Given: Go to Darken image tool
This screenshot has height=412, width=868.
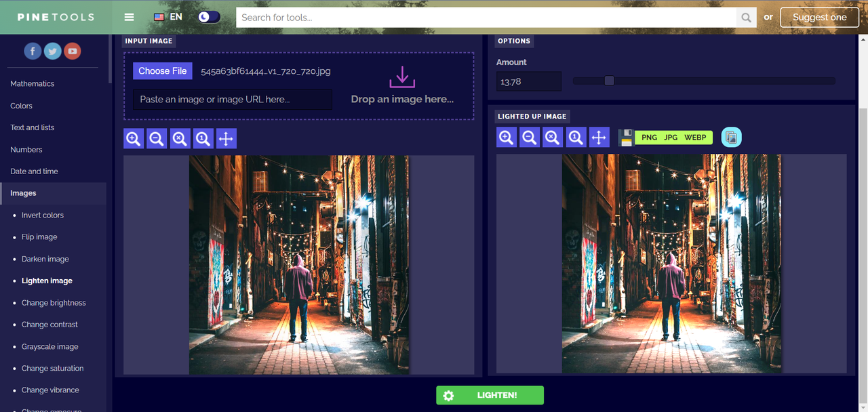Looking at the screenshot, I should (45, 259).
